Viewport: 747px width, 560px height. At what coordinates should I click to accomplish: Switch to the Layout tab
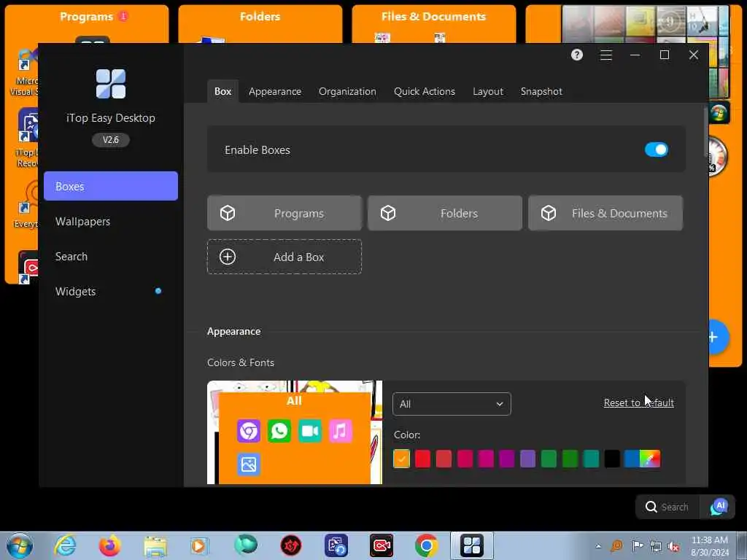(488, 91)
